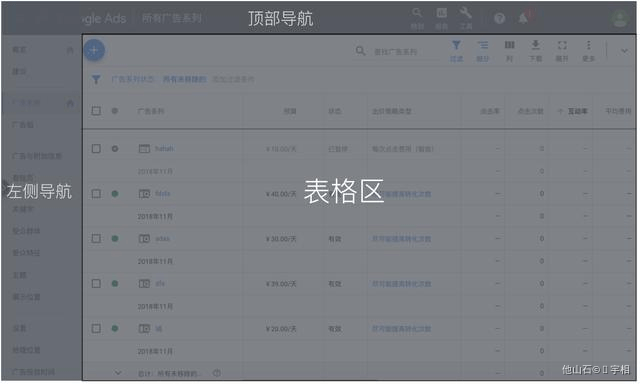640x384 pixels.
Task: Click the help question mark icon
Action: (x=500, y=18)
